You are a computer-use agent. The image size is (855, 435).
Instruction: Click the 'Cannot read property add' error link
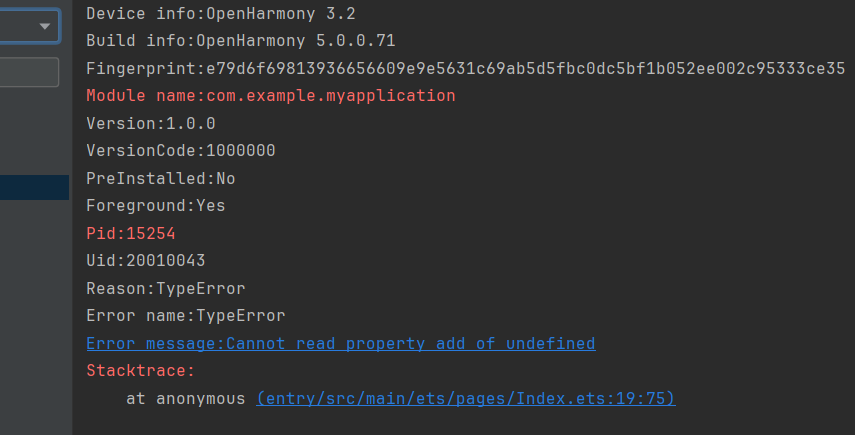(340, 343)
